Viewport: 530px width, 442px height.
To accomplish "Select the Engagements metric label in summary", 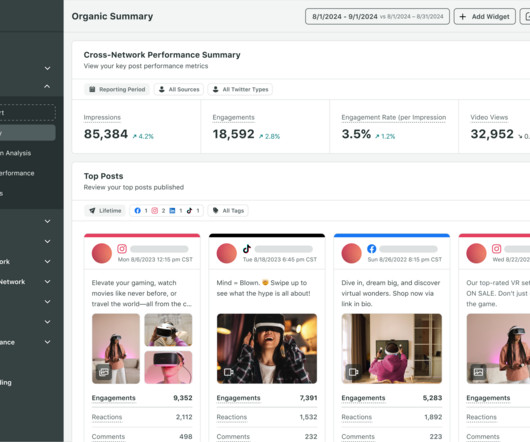I will [234, 117].
